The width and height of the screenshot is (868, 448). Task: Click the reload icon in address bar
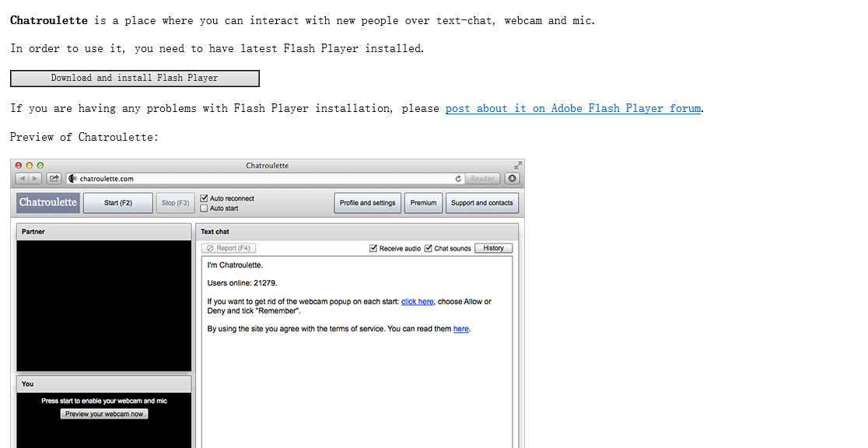pos(458,178)
